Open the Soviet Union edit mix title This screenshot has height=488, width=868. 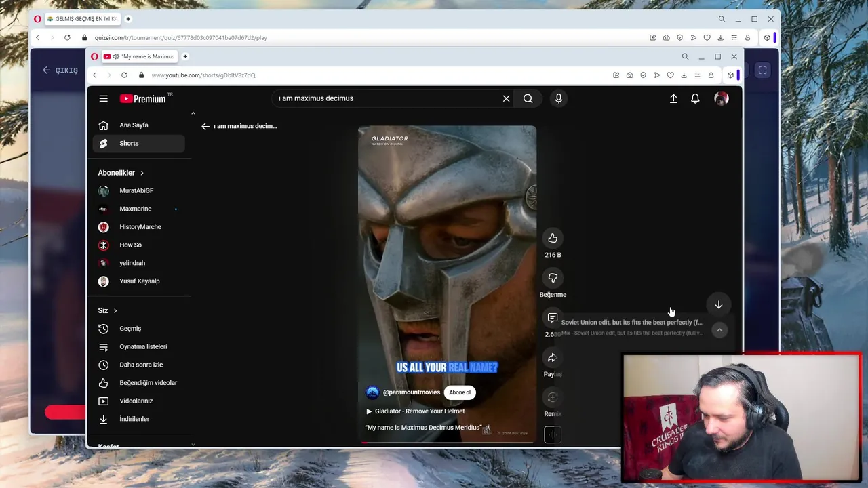631,323
